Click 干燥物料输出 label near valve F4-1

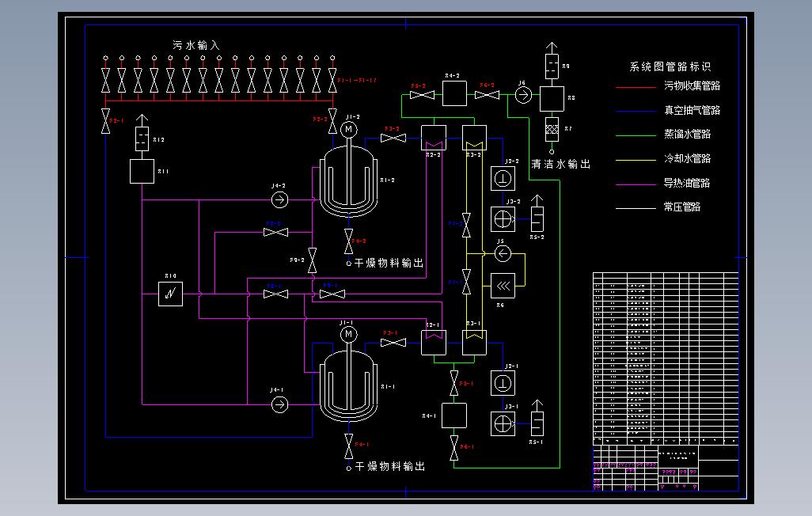pos(390,467)
